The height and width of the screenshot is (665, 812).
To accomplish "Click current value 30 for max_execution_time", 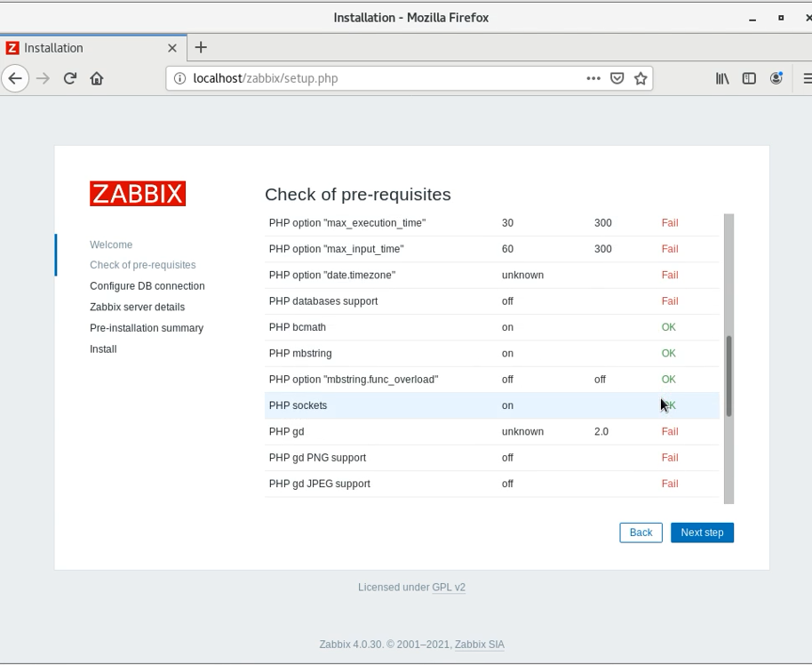I will coord(507,223).
